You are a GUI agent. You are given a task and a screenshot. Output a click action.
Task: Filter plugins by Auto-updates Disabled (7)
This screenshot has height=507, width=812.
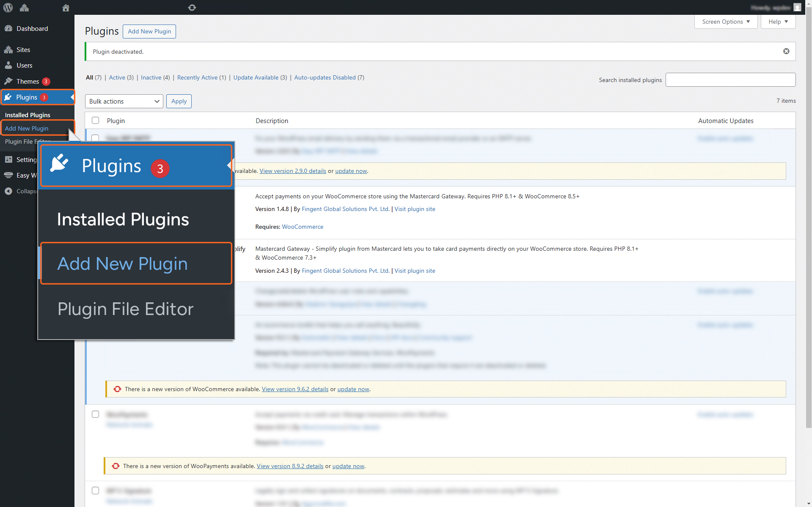click(x=329, y=77)
